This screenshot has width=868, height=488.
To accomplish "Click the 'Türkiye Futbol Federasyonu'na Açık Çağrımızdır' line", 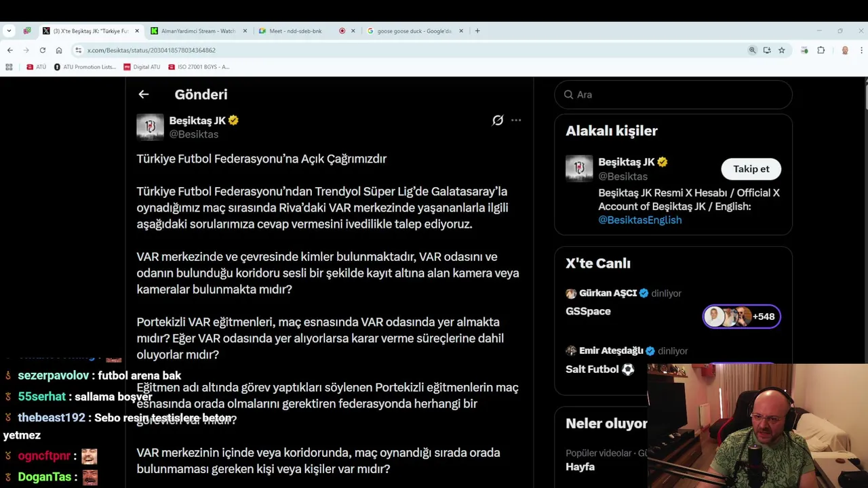I will (262, 159).
